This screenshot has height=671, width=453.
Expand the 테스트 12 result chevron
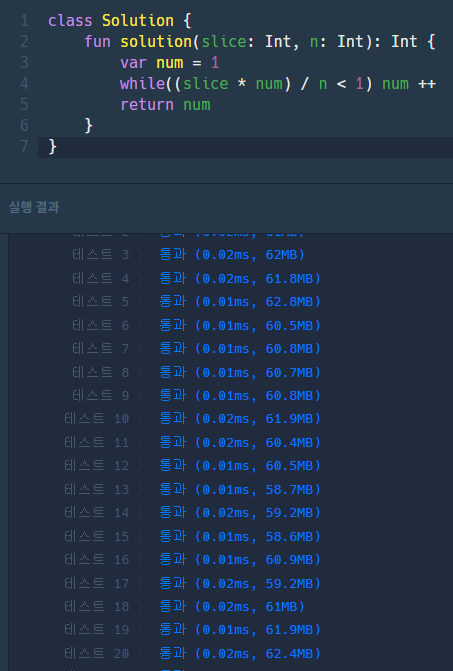[140, 466]
